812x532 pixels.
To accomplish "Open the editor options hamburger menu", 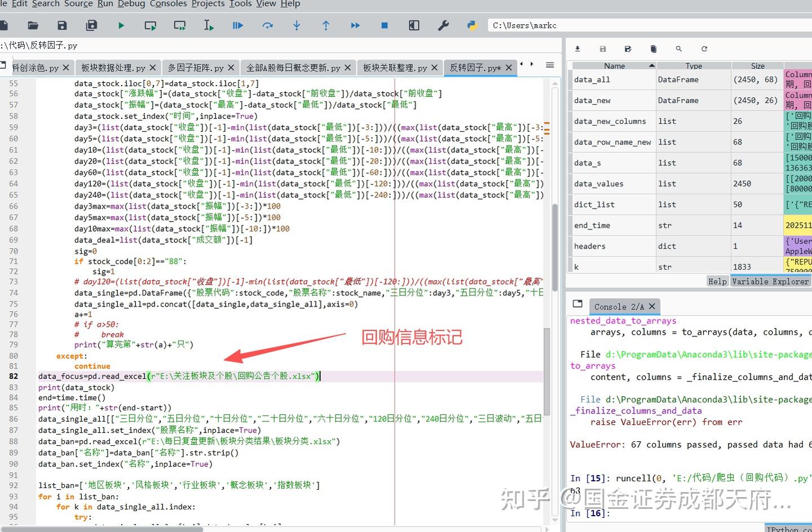I will click(550, 65).
